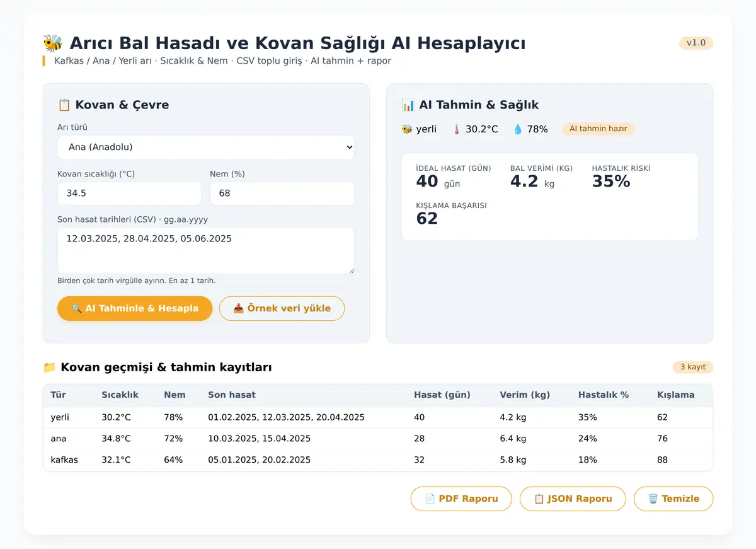Click the 34.8°C temperature cell
Viewport: 756px width, 549px height.
click(116, 439)
